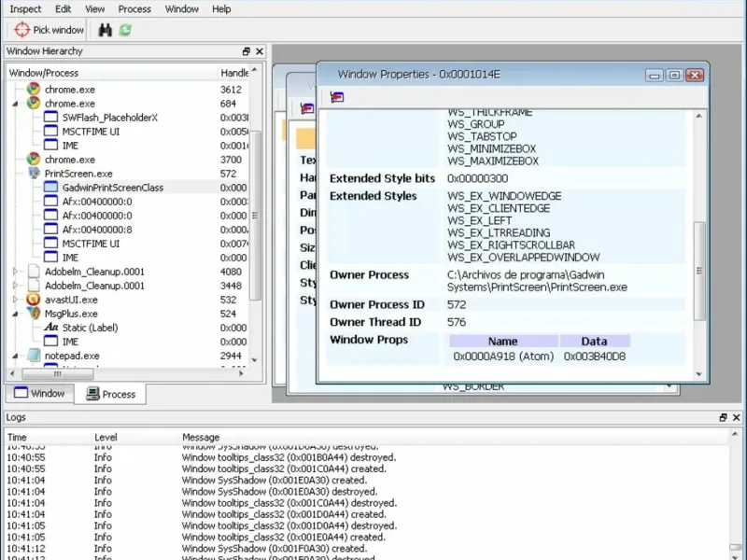The width and height of the screenshot is (747, 560).
Task: Open the Edit menu
Action: click(x=63, y=8)
